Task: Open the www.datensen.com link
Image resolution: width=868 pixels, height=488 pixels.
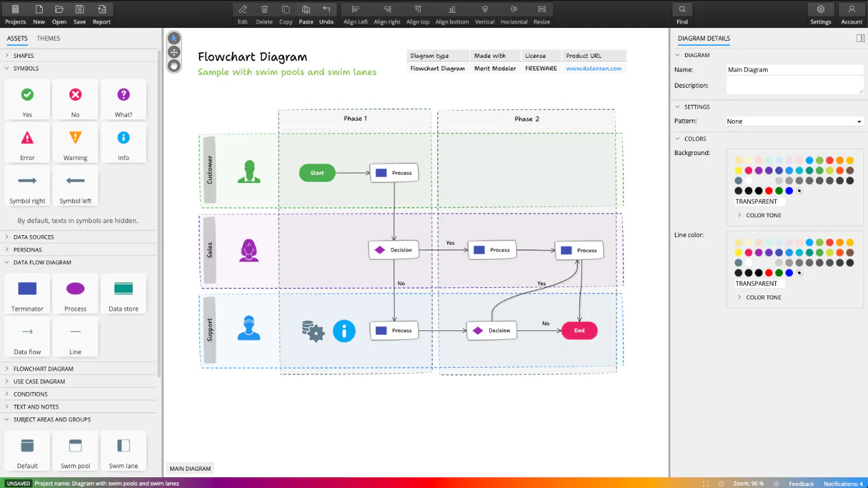Action: pyautogui.click(x=593, y=68)
